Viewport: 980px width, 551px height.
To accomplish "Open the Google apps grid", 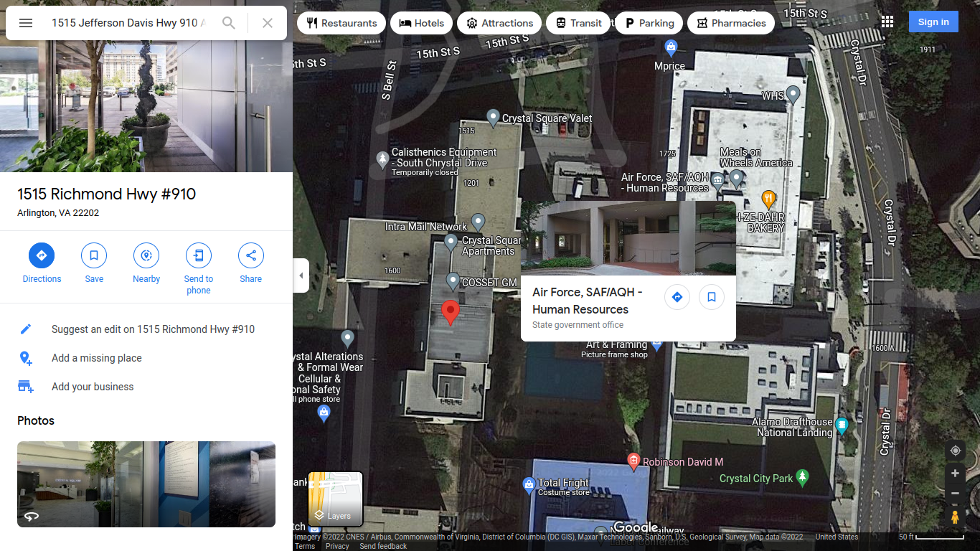I will pyautogui.click(x=887, y=22).
